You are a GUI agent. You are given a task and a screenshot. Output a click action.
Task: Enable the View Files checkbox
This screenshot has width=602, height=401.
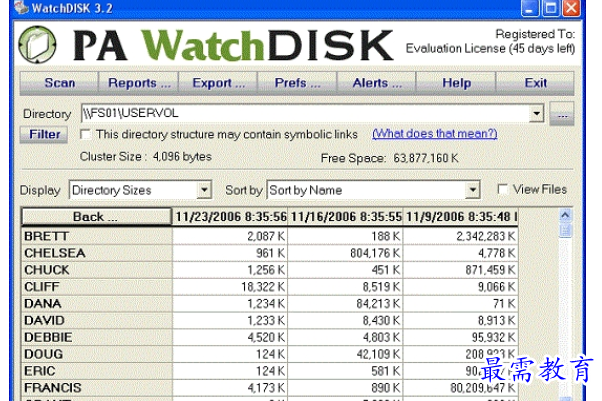pos(502,189)
